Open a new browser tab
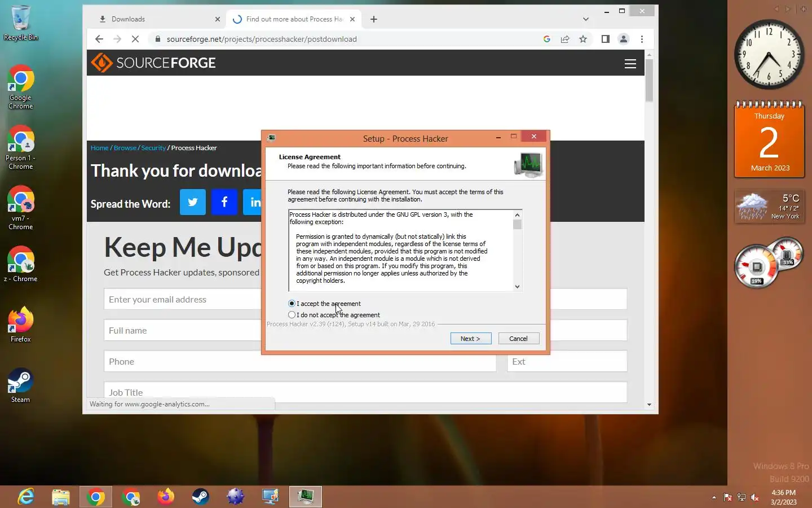Viewport: 812px width, 508px height. tap(374, 19)
